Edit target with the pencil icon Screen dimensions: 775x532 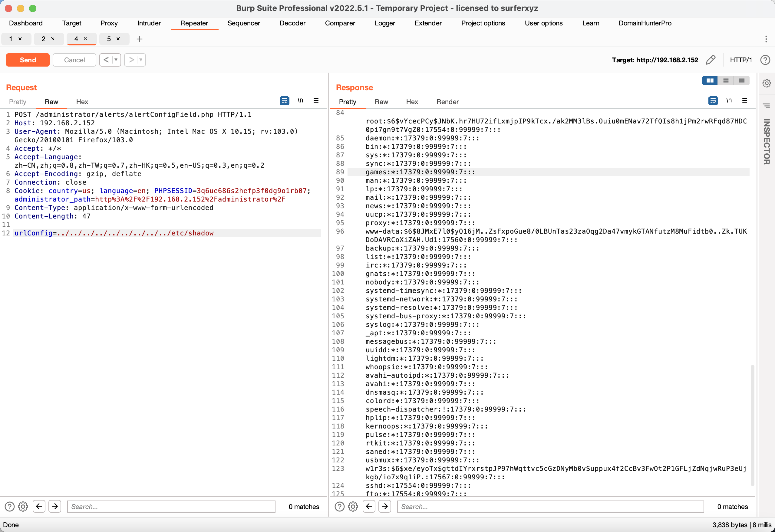point(710,60)
